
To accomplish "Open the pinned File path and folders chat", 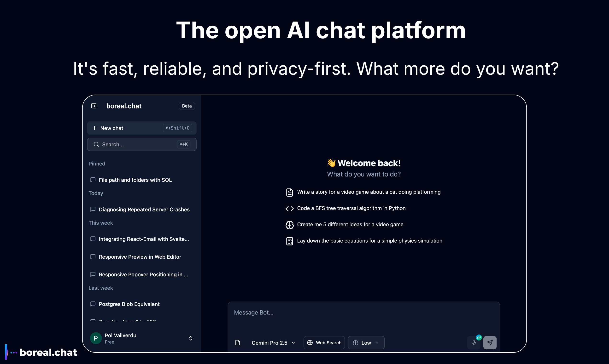I will (x=135, y=180).
